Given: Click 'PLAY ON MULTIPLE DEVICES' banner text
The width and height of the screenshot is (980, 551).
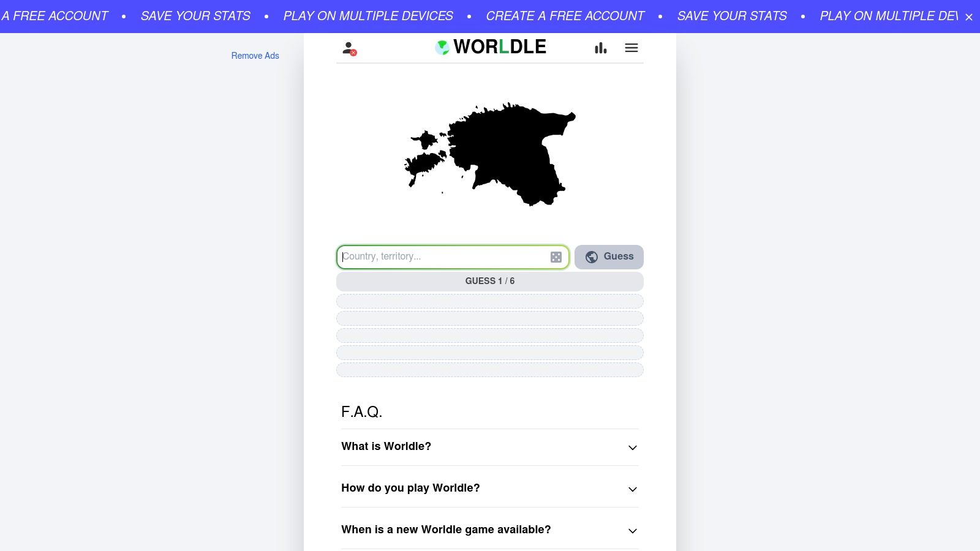Looking at the screenshot, I should click(x=367, y=16).
